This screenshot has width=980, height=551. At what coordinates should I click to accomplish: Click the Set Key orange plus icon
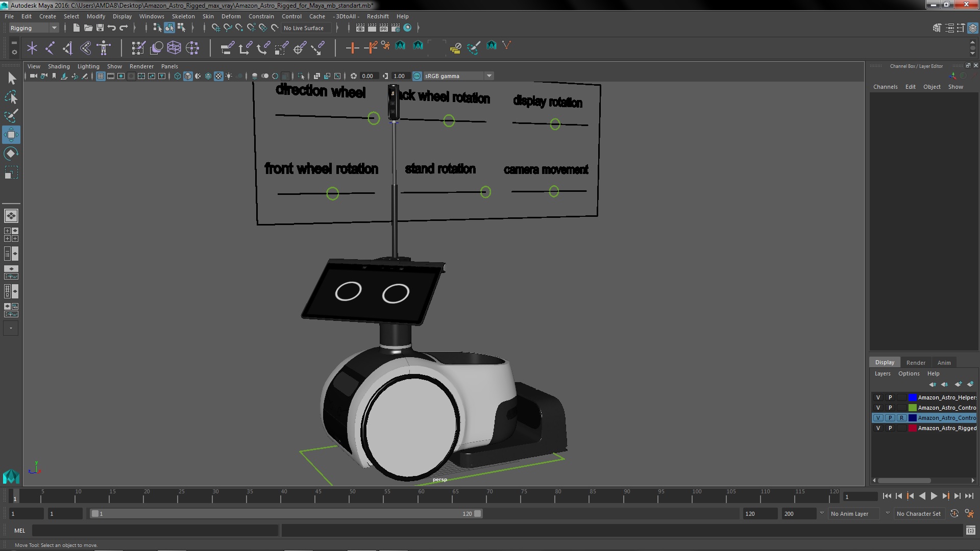(x=352, y=48)
